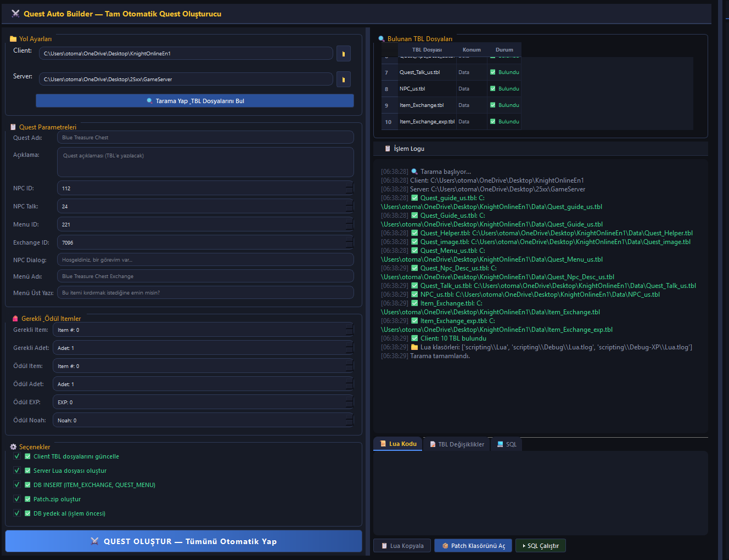Focus the Açıklama text area
The height and width of the screenshot is (560, 729).
click(x=205, y=162)
